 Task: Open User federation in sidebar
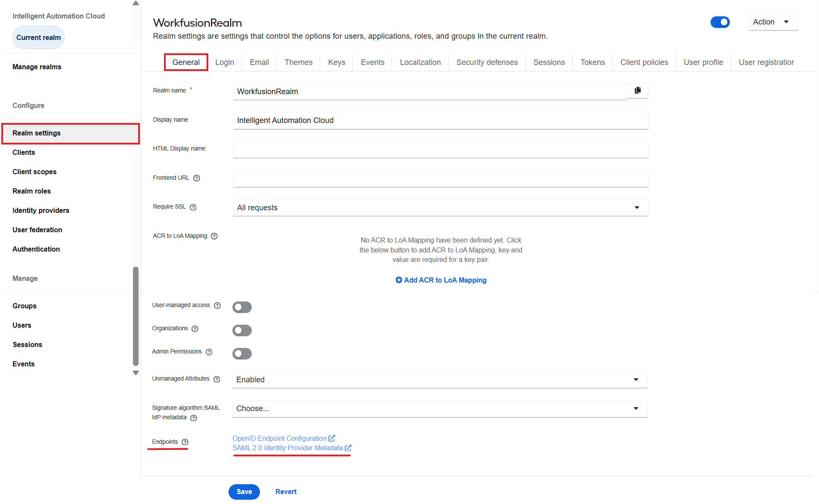(37, 230)
